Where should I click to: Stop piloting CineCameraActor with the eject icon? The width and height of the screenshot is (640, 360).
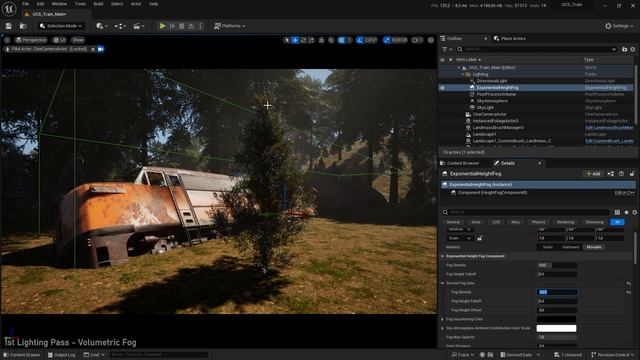tap(93, 49)
